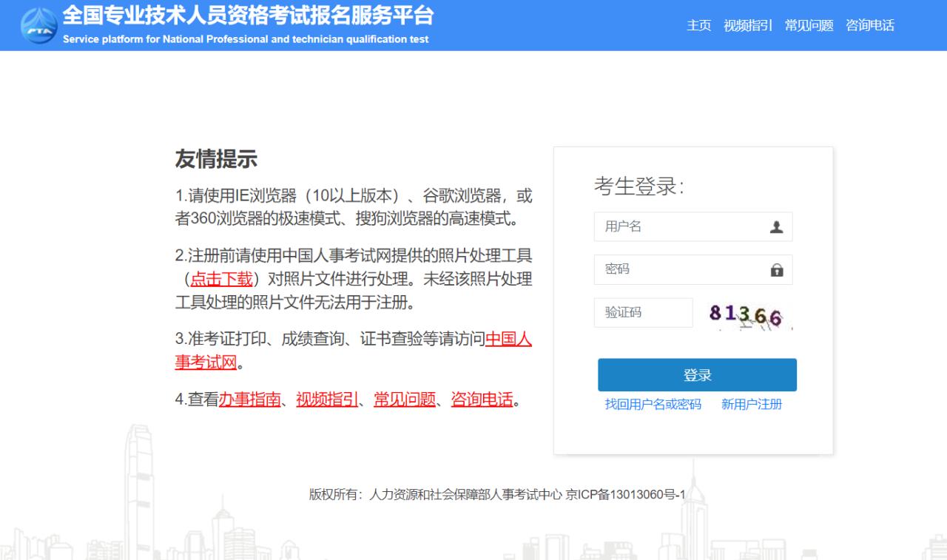
Task: Open the red 常见问题 link in tip 4
Action: [405, 399]
